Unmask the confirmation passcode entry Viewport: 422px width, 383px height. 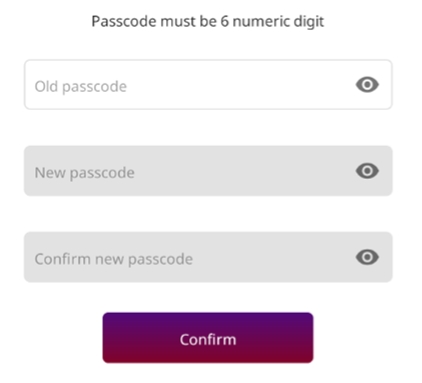click(367, 257)
